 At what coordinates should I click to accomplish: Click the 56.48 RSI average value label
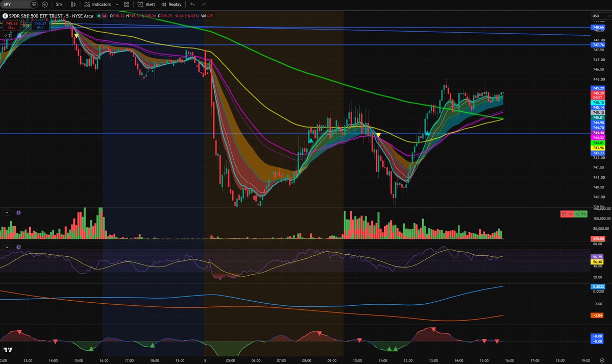click(598, 262)
